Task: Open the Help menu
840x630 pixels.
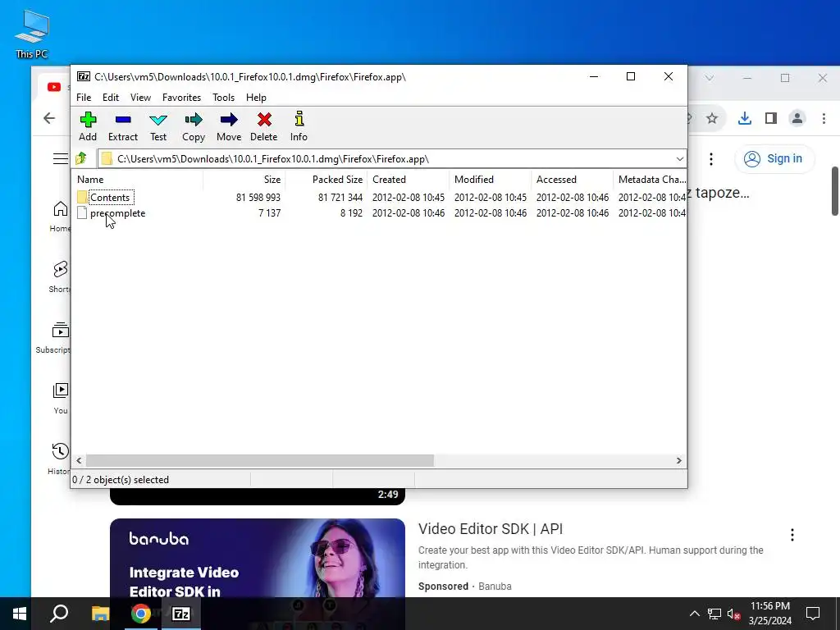Action: point(256,98)
